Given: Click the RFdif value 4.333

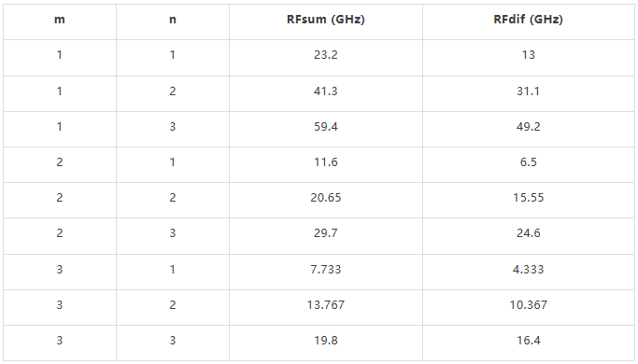Looking at the screenshot, I should [x=528, y=269].
